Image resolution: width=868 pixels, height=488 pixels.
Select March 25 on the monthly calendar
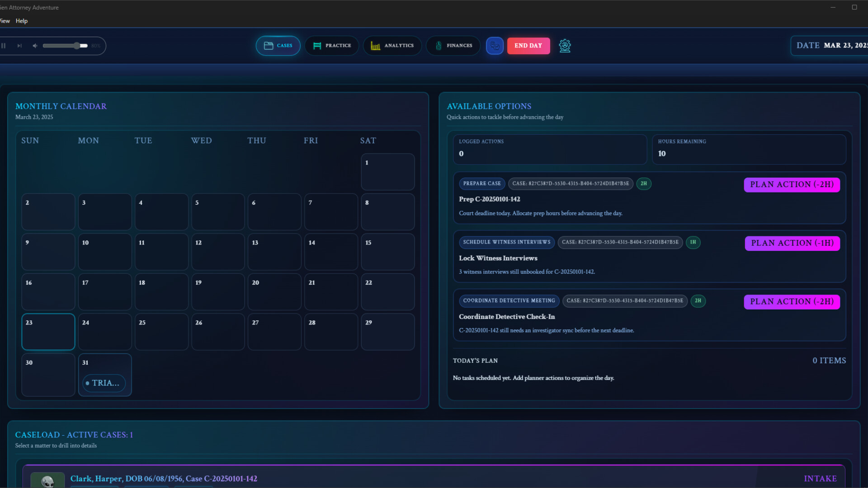coord(161,332)
